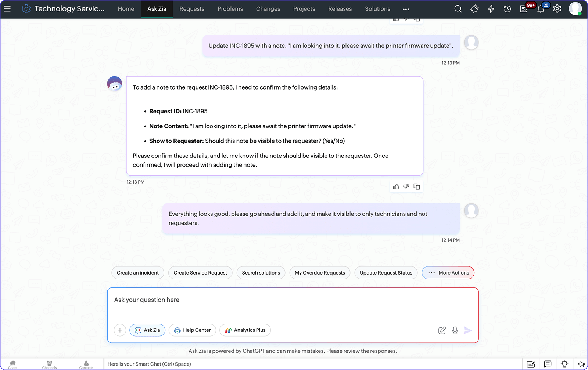
Task: Give thumbs up on Zia's response
Action: (x=396, y=186)
